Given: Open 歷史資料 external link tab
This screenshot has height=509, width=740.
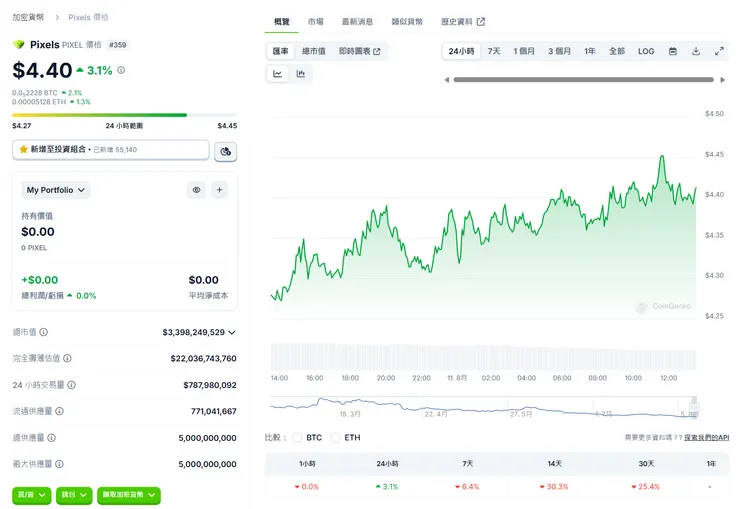Looking at the screenshot, I should pyautogui.click(x=463, y=22).
